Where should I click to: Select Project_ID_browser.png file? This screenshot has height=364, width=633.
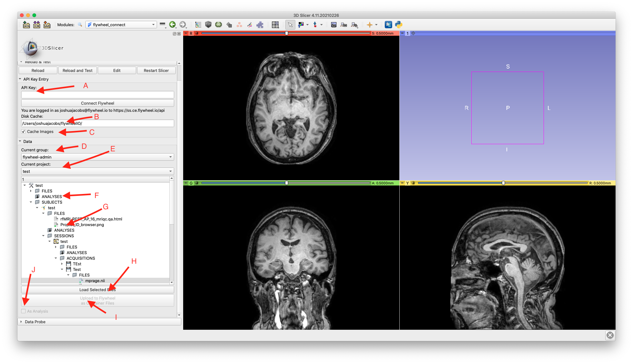click(x=82, y=225)
